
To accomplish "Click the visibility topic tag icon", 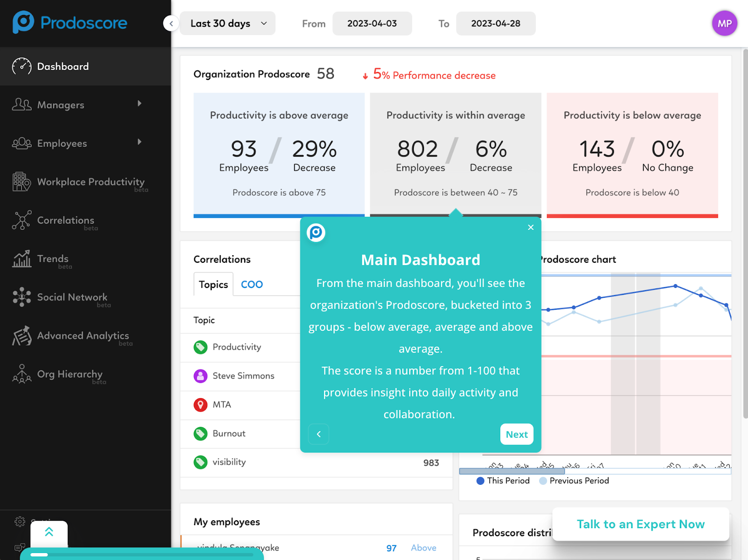I will click(x=201, y=462).
